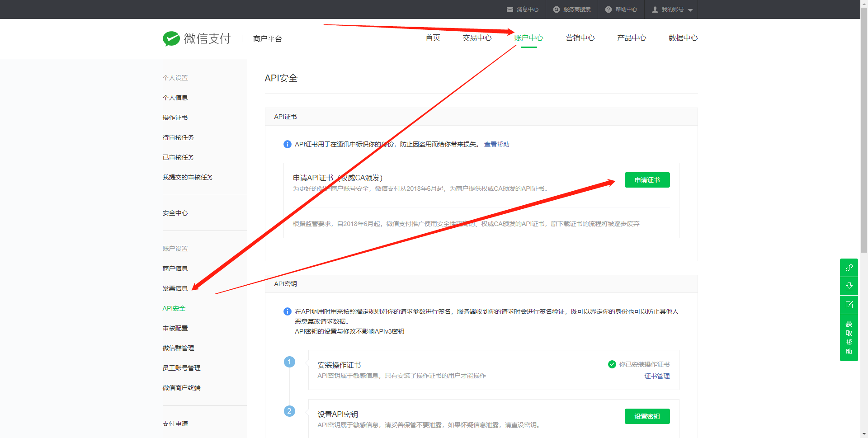The height and width of the screenshot is (438, 868).
Task: Click the scrollbar up arrow
Action: tap(864, 4)
